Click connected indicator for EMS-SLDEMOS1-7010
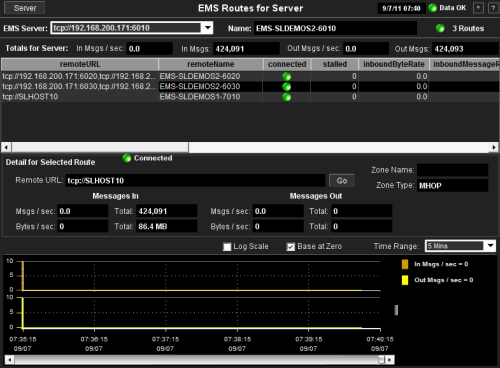The image size is (500, 368). (x=287, y=97)
